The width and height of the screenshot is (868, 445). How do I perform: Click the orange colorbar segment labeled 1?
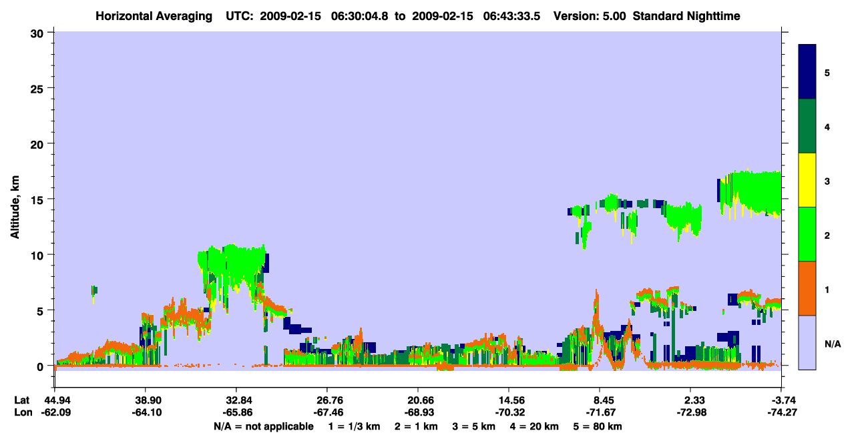pyautogui.click(x=807, y=288)
